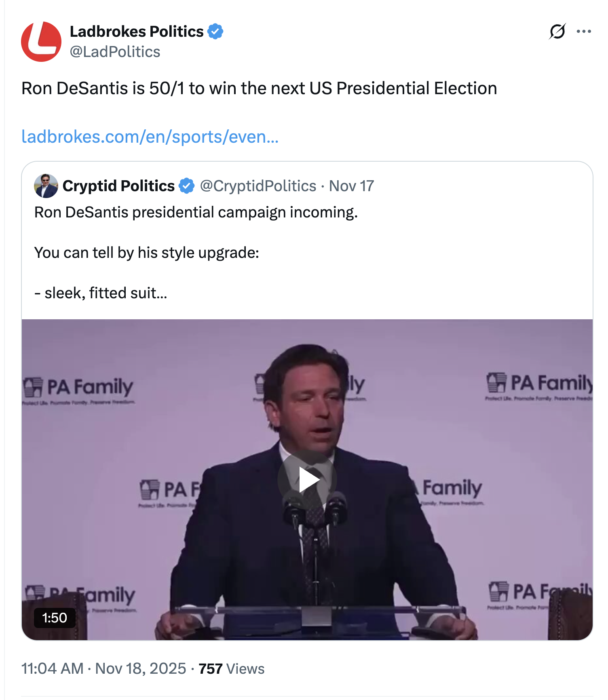Open the Cryptid Politics account name
This screenshot has width=608, height=700.
pos(118,186)
